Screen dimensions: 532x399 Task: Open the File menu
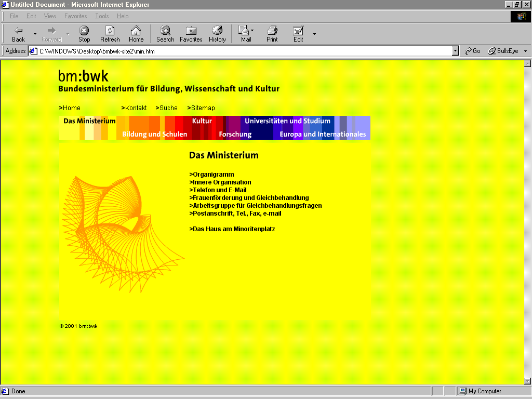point(14,16)
